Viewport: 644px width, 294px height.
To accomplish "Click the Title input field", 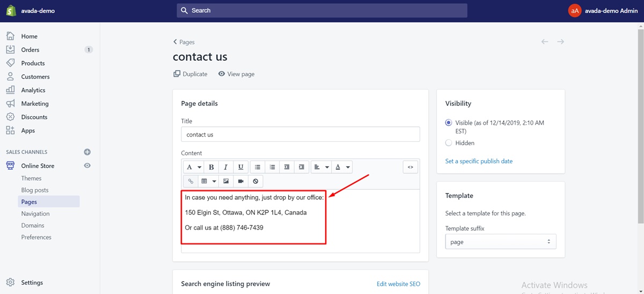I will click(301, 134).
